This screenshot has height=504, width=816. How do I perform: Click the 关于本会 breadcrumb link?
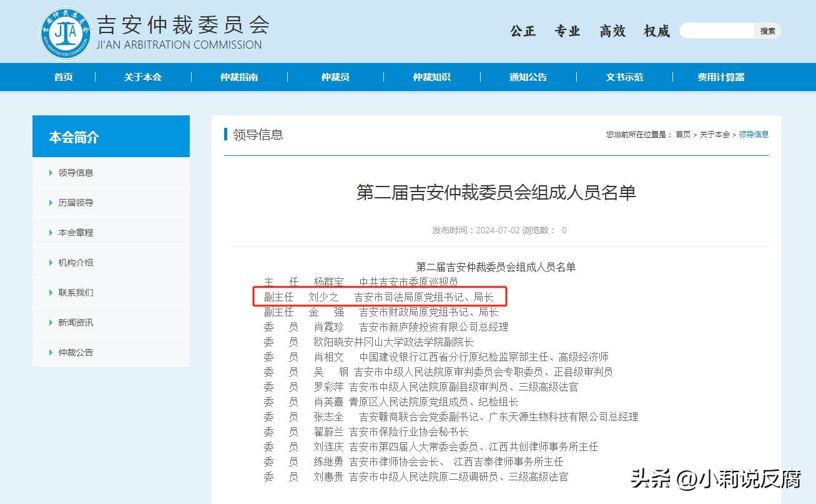[x=714, y=135]
